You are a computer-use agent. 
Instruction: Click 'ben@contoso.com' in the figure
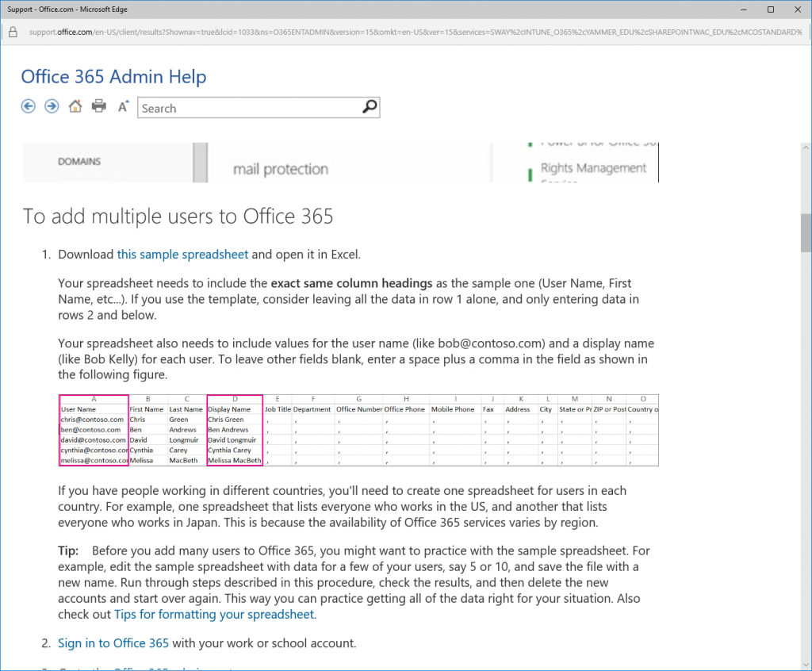[90, 430]
